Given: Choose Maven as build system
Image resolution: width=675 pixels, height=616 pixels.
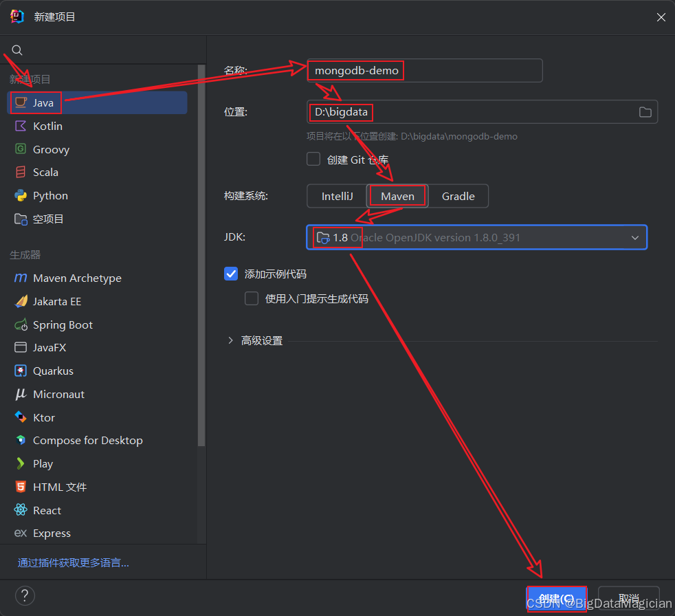Looking at the screenshot, I should [397, 196].
